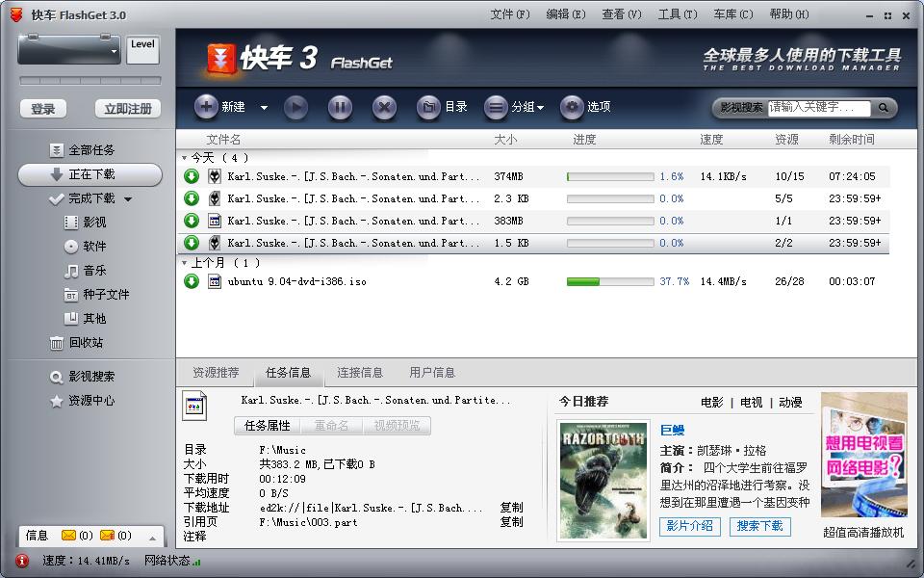Click the download status icon of the 374MB task
Screen dimensions: 924x578
click(192, 176)
